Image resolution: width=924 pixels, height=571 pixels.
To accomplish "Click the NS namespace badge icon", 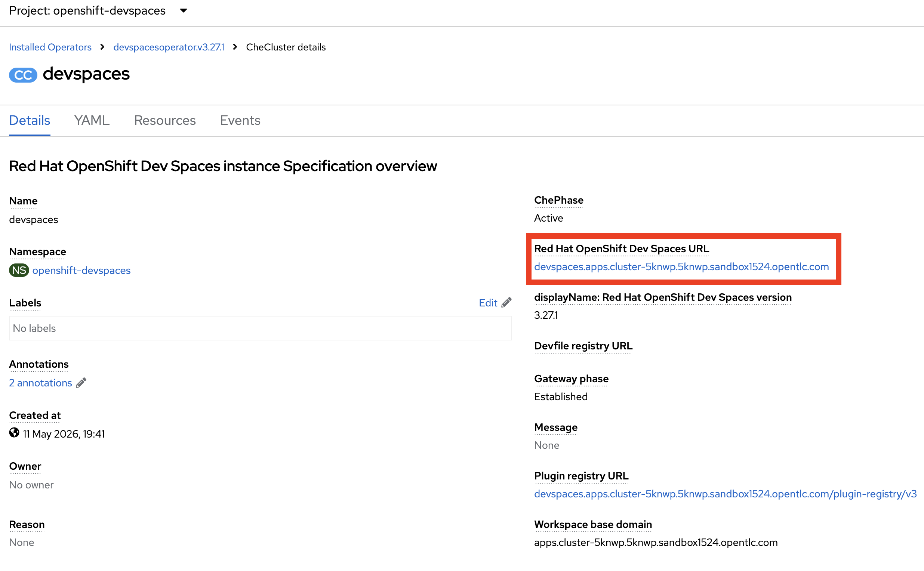I will (19, 271).
